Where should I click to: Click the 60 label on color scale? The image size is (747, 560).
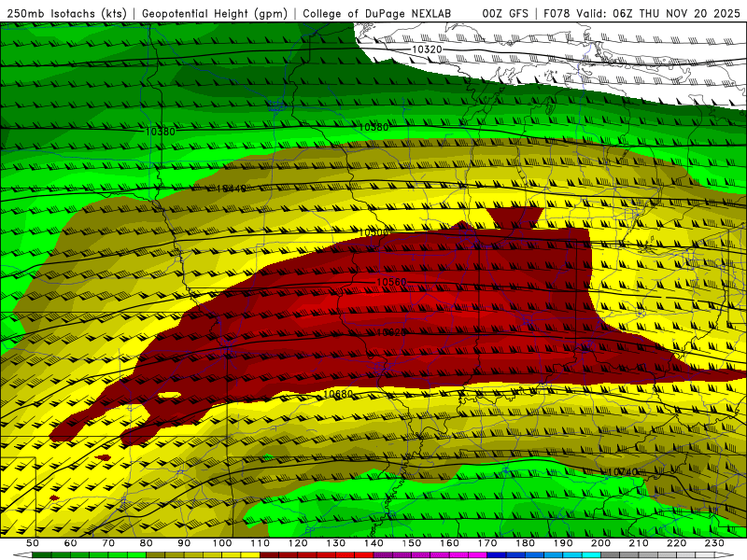[70, 543]
